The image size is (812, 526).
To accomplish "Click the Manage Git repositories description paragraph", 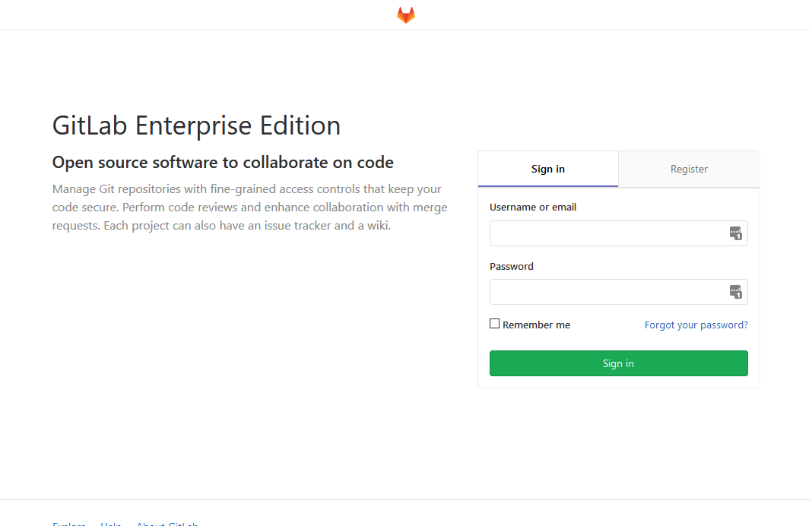I will pyautogui.click(x=249, y=207).
